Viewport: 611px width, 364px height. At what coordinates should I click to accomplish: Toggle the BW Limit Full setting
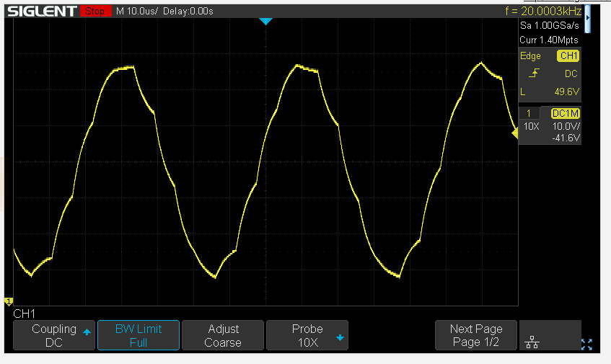[138, 335]
